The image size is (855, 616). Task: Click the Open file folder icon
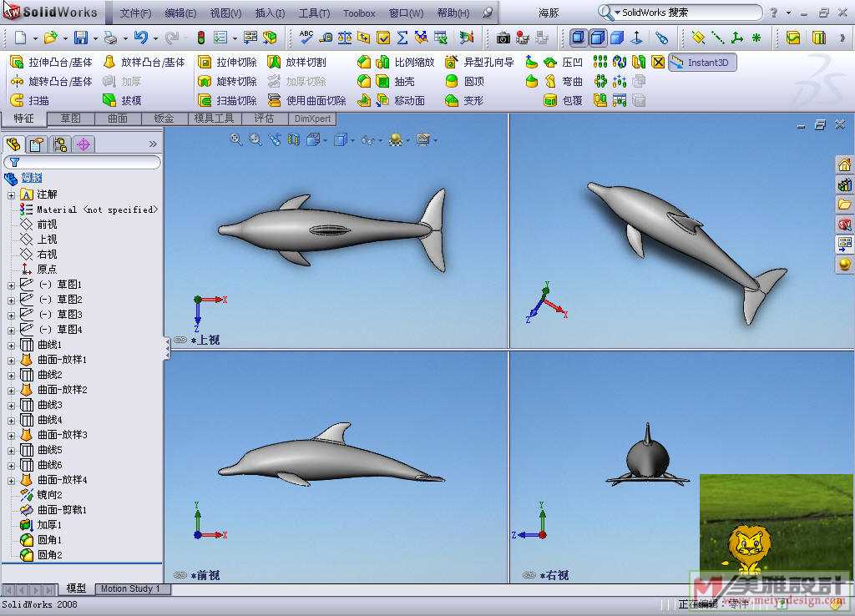51,38
